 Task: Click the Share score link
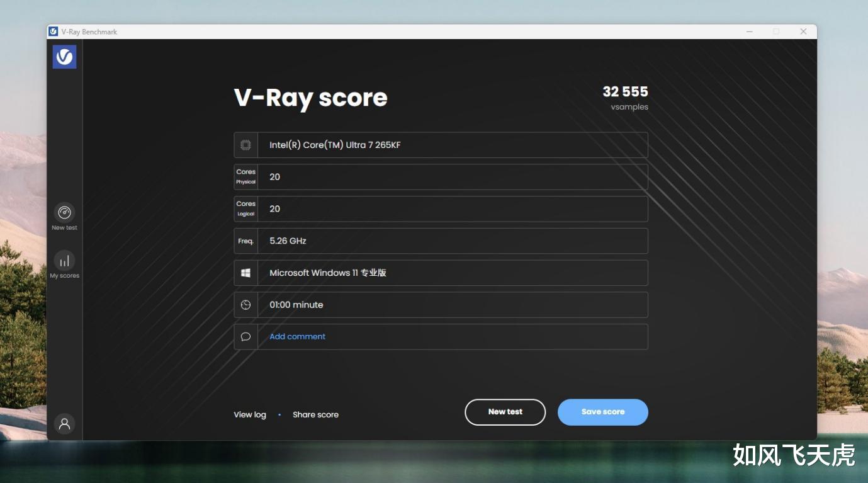pos(315,415)
